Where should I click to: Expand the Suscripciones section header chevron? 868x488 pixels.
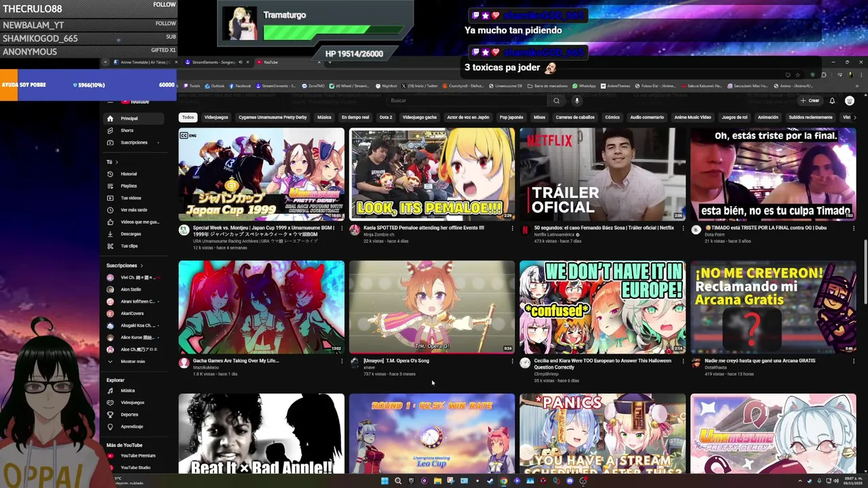pos(142,266)
